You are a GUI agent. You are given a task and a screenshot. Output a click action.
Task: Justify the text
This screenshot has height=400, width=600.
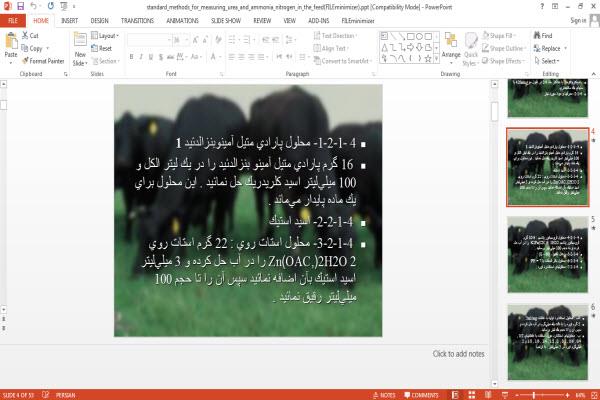pyautogui.click(x=261, y=57)
